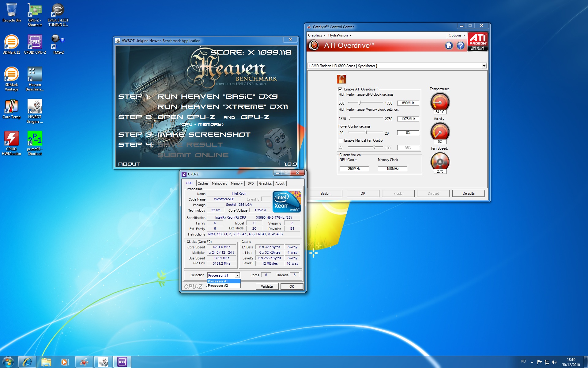The width and height of the screenshot is (588, 368).
Task: Click the Windows Start orb
Action: pyautogui.click(x=8, y=362)
